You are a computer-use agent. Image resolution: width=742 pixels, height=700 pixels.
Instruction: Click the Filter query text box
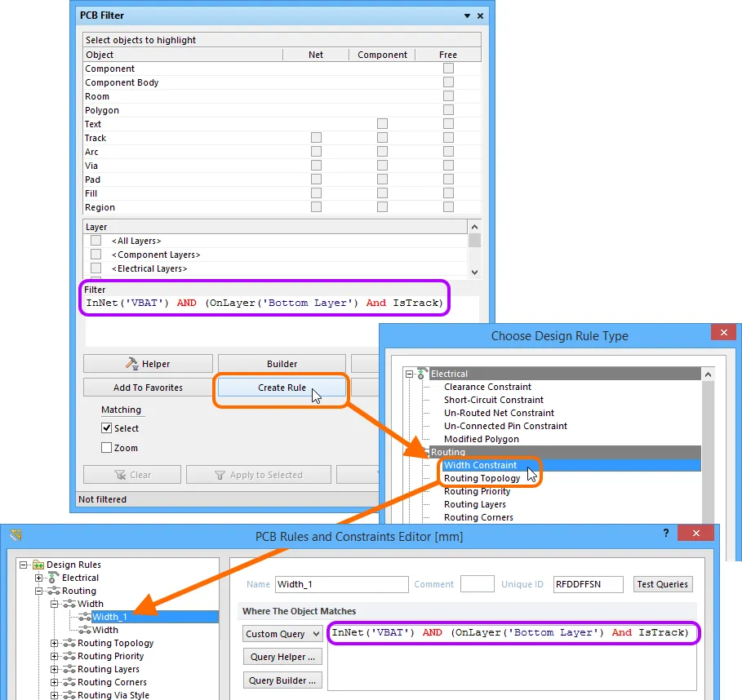point(282,320)
